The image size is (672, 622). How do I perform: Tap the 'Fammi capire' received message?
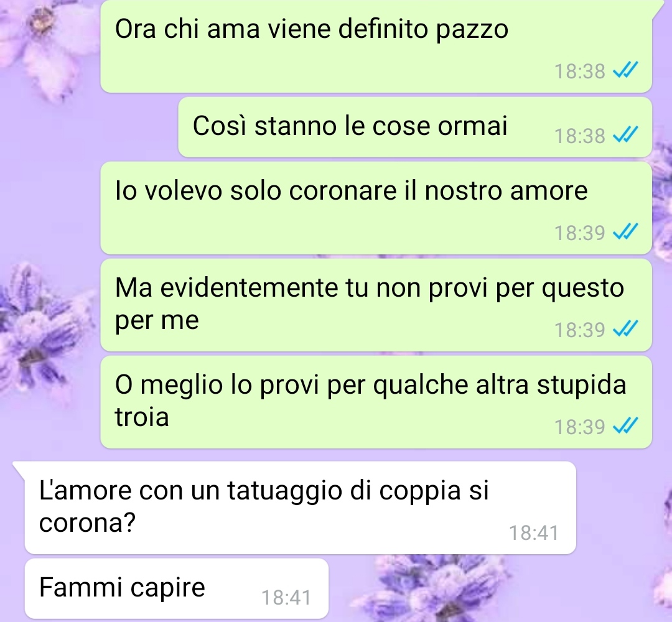pyautogui.click(x=177, y=588)
